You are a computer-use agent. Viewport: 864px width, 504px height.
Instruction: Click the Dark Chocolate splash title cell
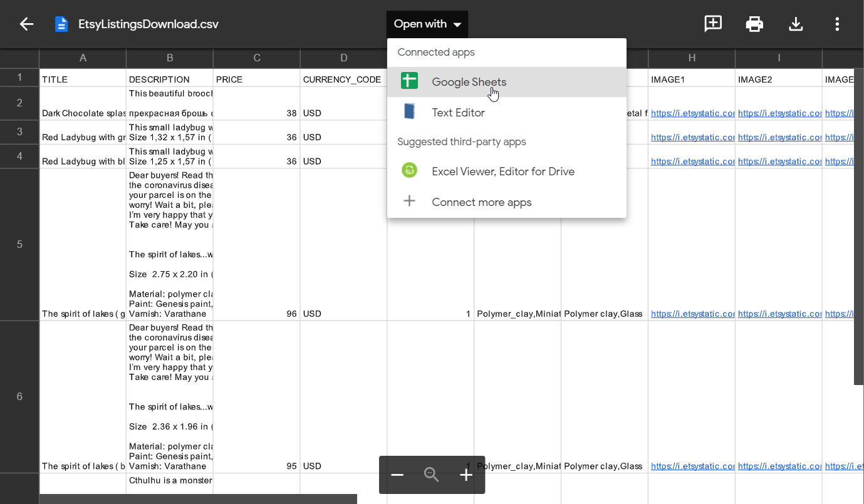pos(83,103)
